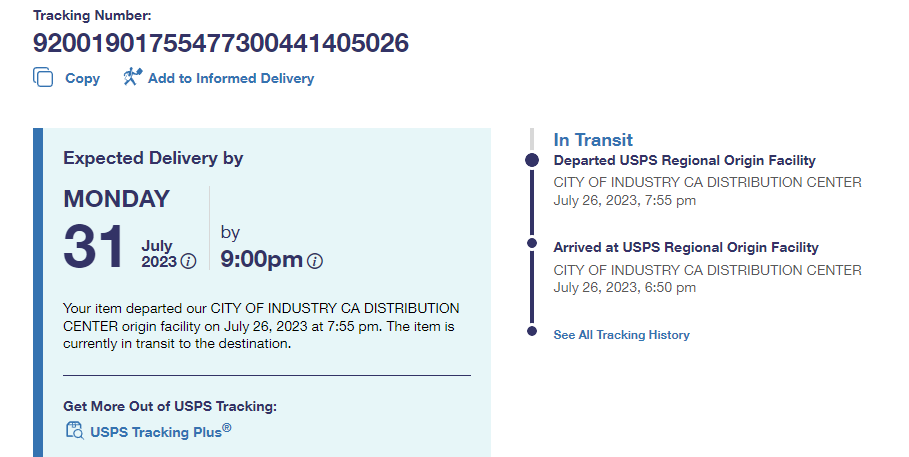
Task: Click the USPS Tracking Plus icon
Action: pyautogui.click(x=74, y=431)
